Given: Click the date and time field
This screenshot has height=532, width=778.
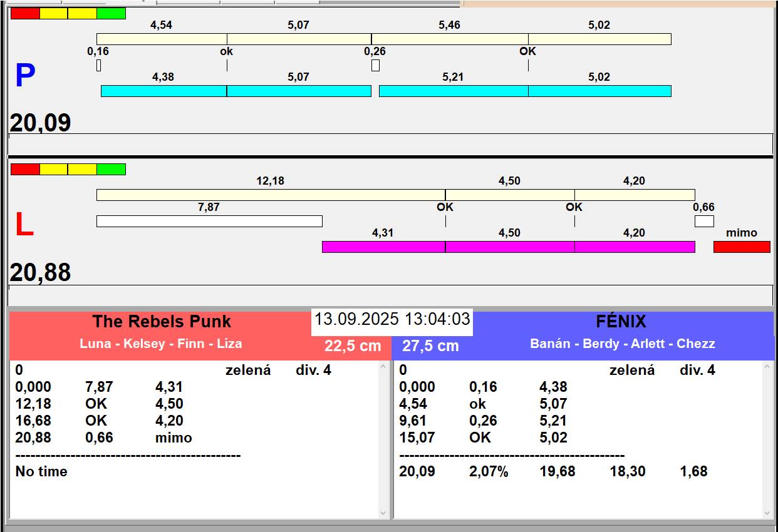Looking at the screenshot, I should [x=392, y=320].
